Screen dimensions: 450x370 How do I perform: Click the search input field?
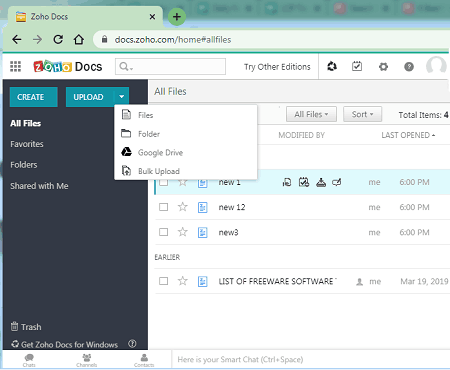[170, 67]
